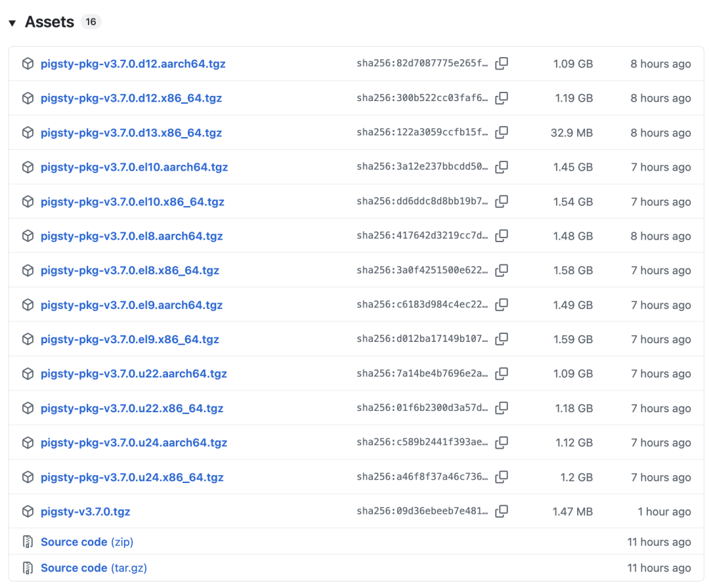This screenshot has width=709, height=588.
Task: Collapse the Assets section triangle
Action: pyautogui.click(x=12, y=22)
